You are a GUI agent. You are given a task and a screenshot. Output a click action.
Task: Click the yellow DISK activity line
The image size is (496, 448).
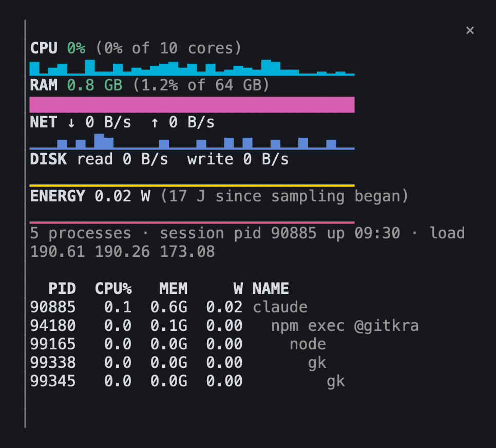pos(192,185)
